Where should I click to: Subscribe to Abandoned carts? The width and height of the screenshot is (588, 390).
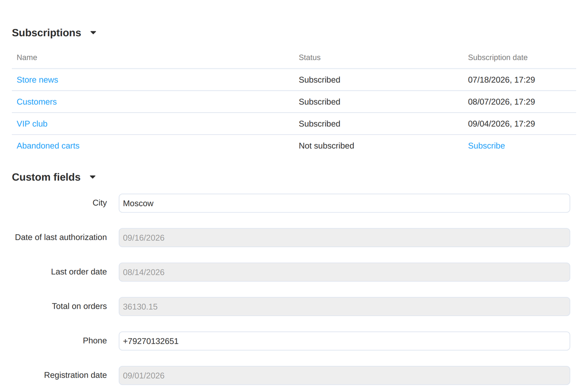point(486,146)
